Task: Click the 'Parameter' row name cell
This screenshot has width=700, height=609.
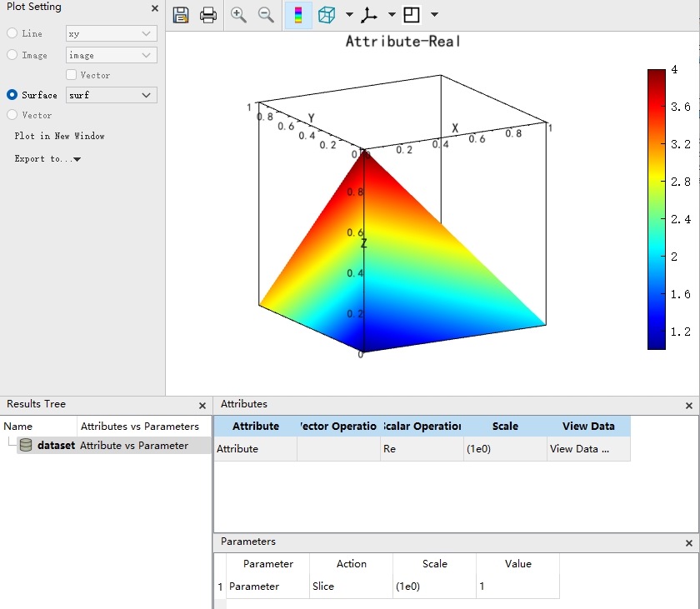Action: tap(267, 587)
